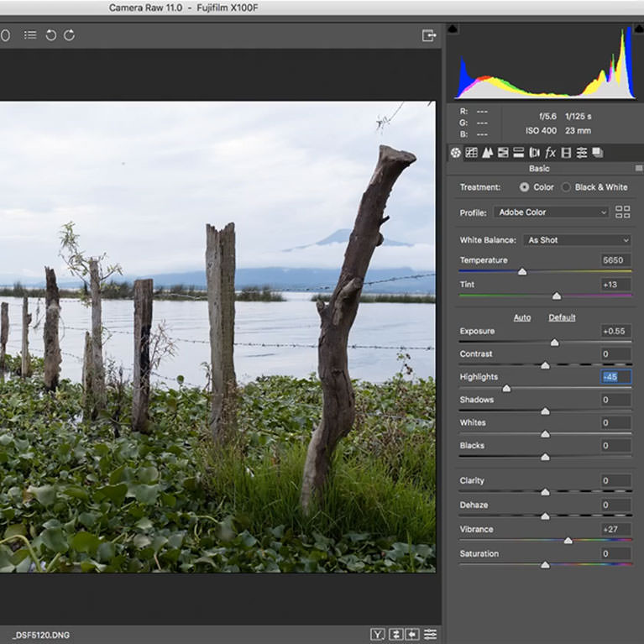Rotate image counterclockwise with the toolbar icon
The height and width of the screenshot is (644, 644).
[x=51, y=35]
